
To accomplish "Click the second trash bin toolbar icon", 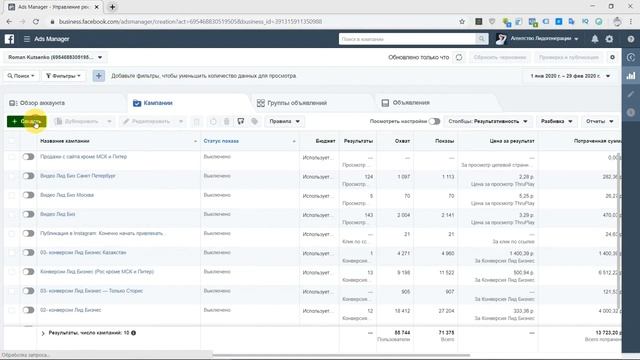I will [x=227, y=121].
